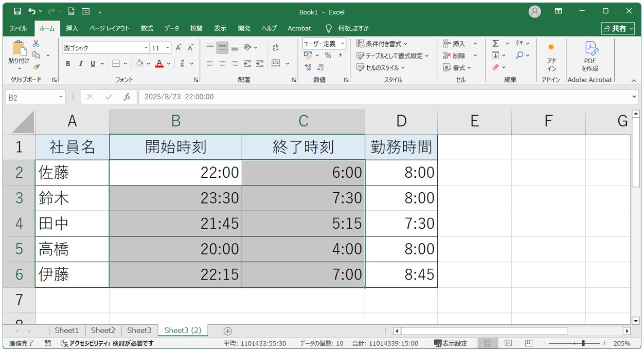
Task: Decrease font size with small A button
Action: [190, 48]
